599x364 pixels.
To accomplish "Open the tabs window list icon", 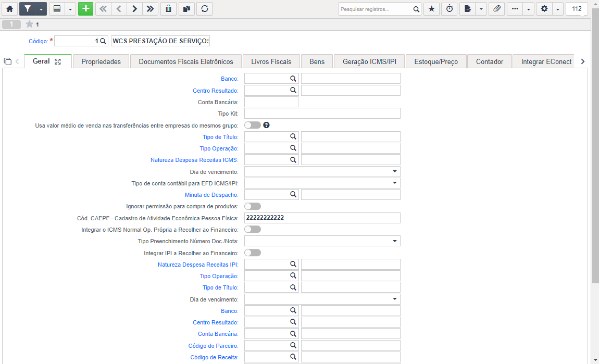I will (8, 61).
